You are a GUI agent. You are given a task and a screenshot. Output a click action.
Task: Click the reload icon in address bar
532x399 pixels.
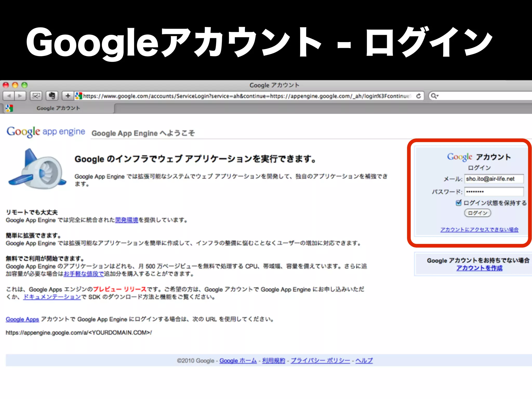(418, 96)
